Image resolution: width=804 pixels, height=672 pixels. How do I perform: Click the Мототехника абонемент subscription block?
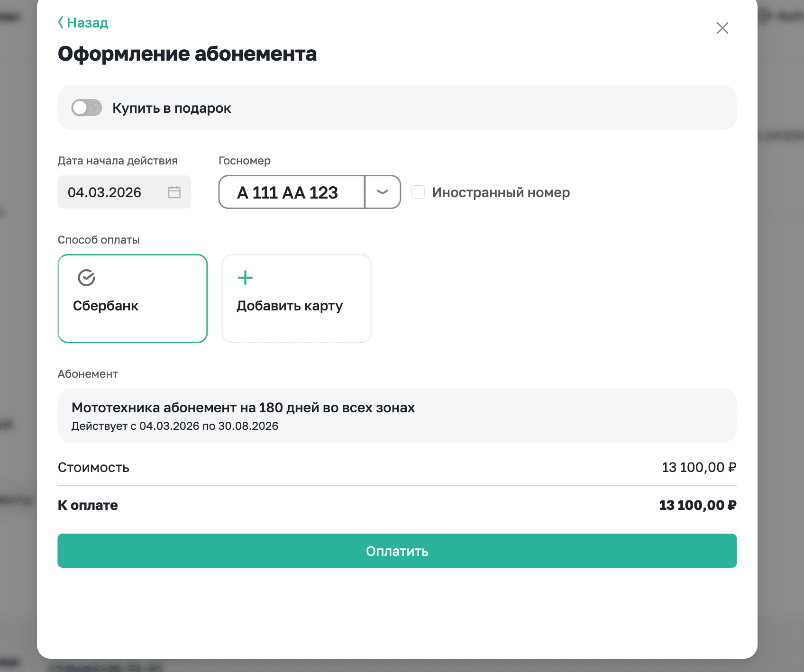point(397,416)
